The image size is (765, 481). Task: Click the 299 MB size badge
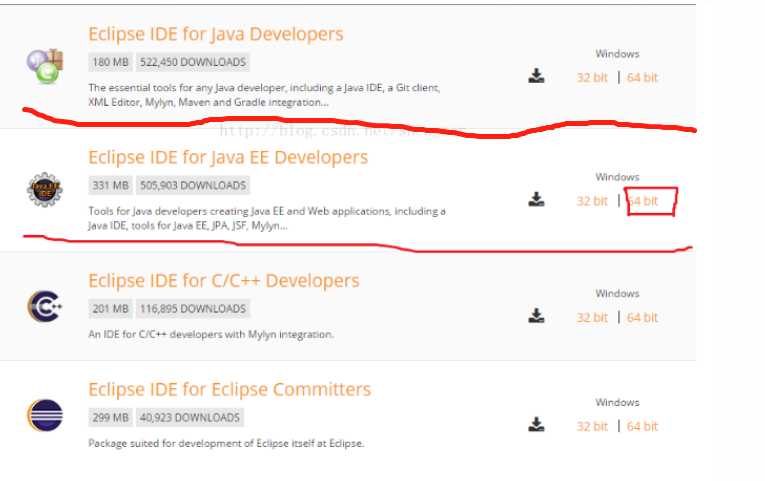110,418
